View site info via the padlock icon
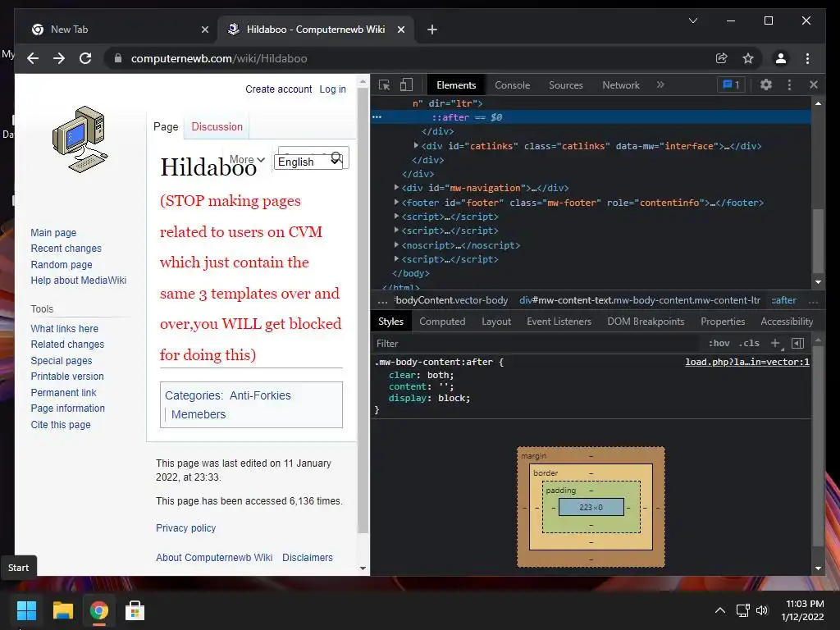Screen dimensions: 840x630 click(118, 58)
